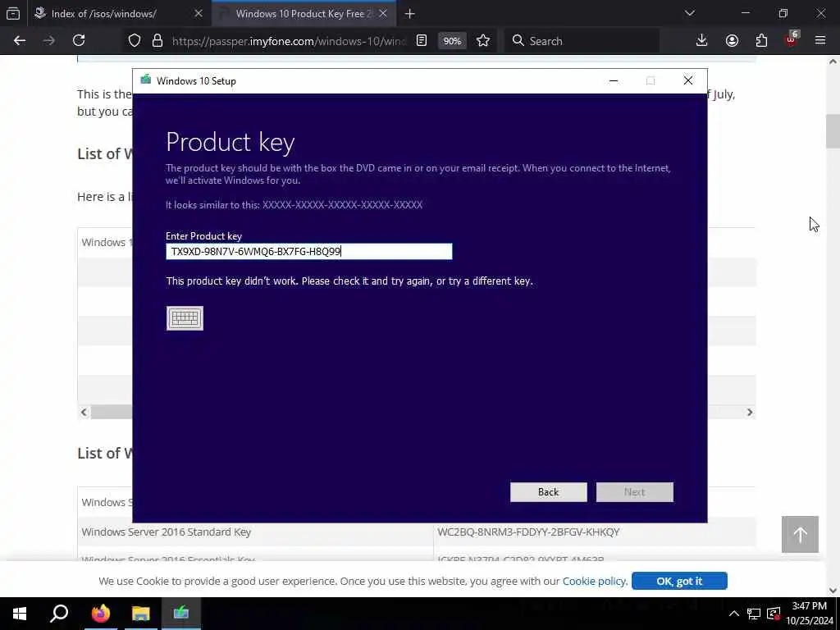Show hidden system tray icons
Image resolution: width=840 pixels, height=630 pixels.
click(734, 614)
